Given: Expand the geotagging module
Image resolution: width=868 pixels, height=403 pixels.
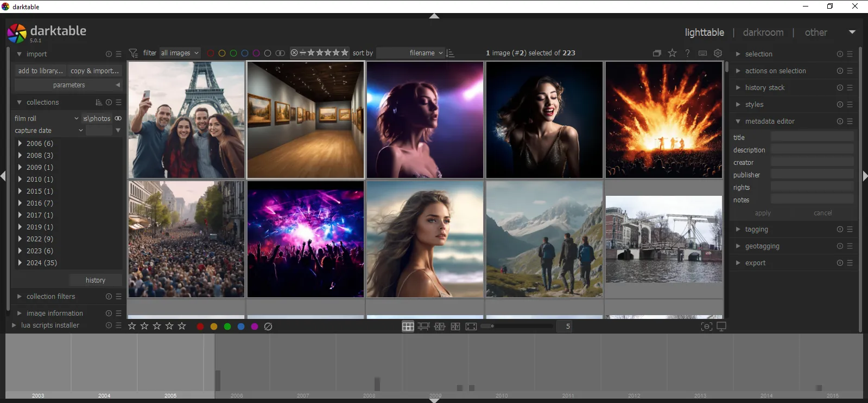Looking at the screenshot, I should coord(762,246).
